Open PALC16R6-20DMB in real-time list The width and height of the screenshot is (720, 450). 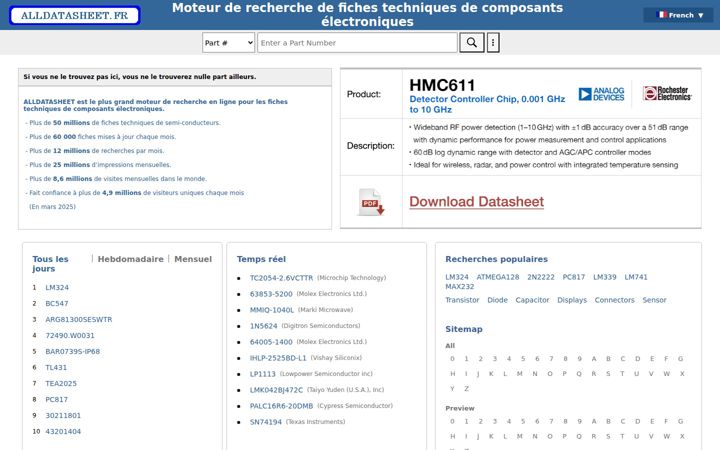pyautogui.click(x=281, y=406)
